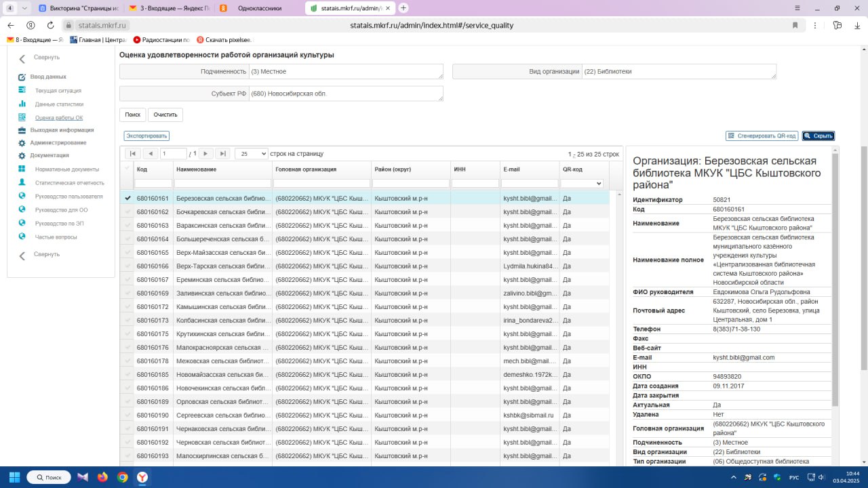Go to the last page of the table

click(222, 154)
